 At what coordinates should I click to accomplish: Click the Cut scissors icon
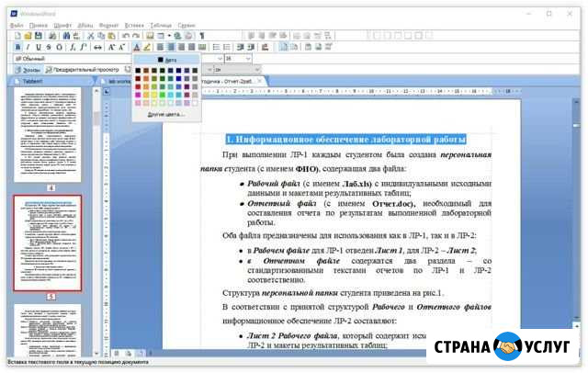[90, 35]
